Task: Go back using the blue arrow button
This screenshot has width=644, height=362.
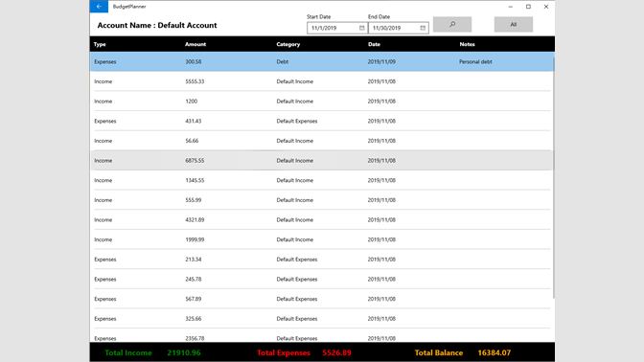Action: tap(99, 6)
